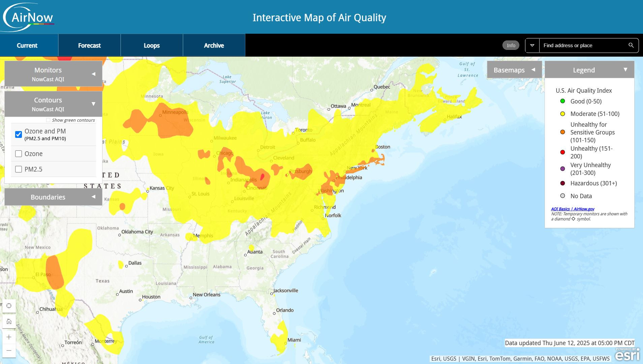This screenshot has width=643, height=364.
Task: Click the Halifax city label
Action: click(454, 117)
